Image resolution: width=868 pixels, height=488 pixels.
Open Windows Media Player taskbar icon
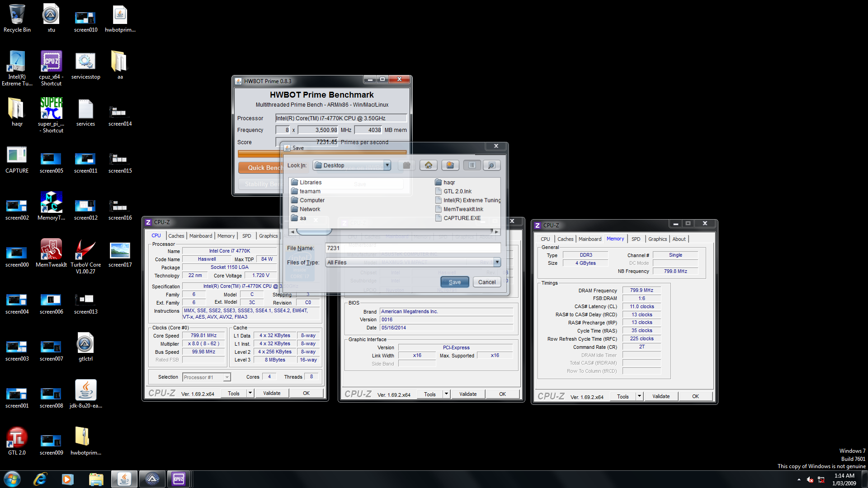(x=68, y=479)
